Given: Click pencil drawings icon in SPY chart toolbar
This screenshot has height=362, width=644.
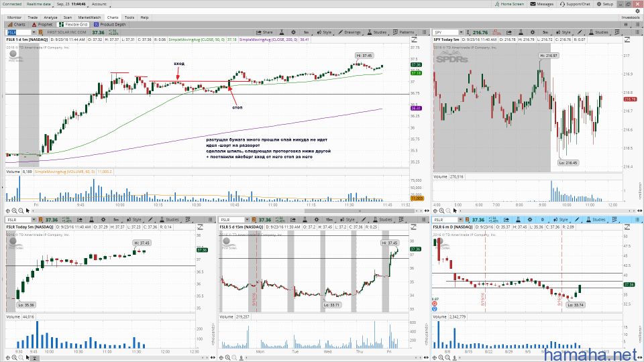Looking at the screenshot, I should tap(580, 32).
